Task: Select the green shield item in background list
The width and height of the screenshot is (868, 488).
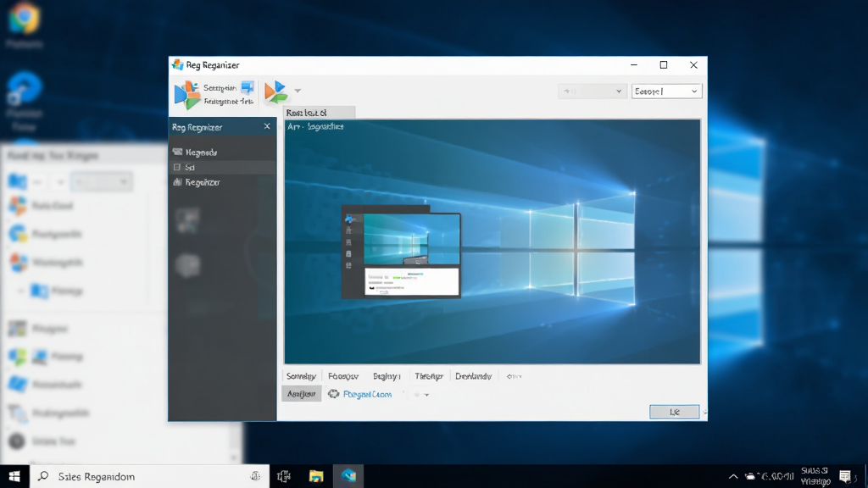Action: coord(46,357)
